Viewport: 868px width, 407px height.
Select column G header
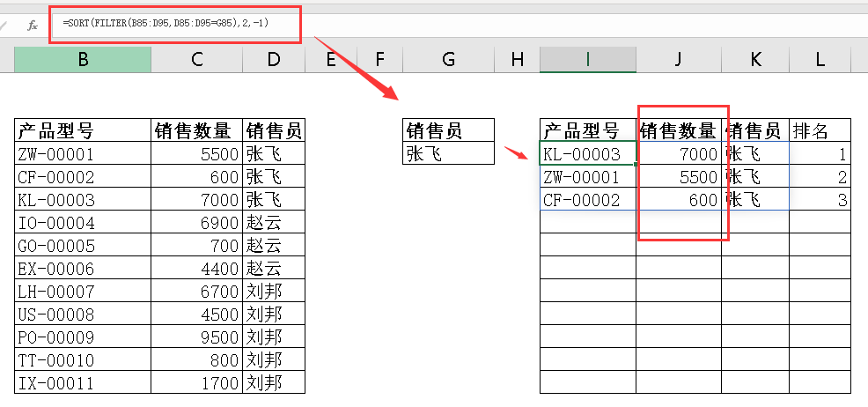coord(448,59)
